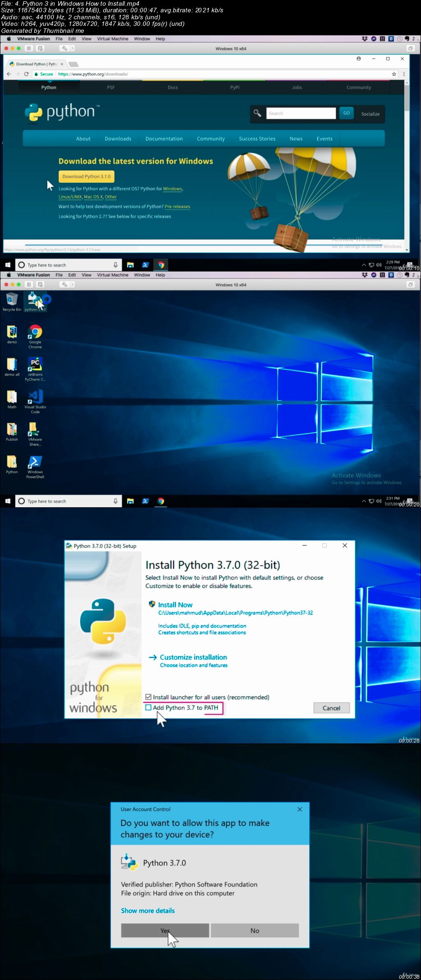Expand hidden tray icons in the taskbar below the browser
Screen dimensions: 421x980
click(364, 265)
